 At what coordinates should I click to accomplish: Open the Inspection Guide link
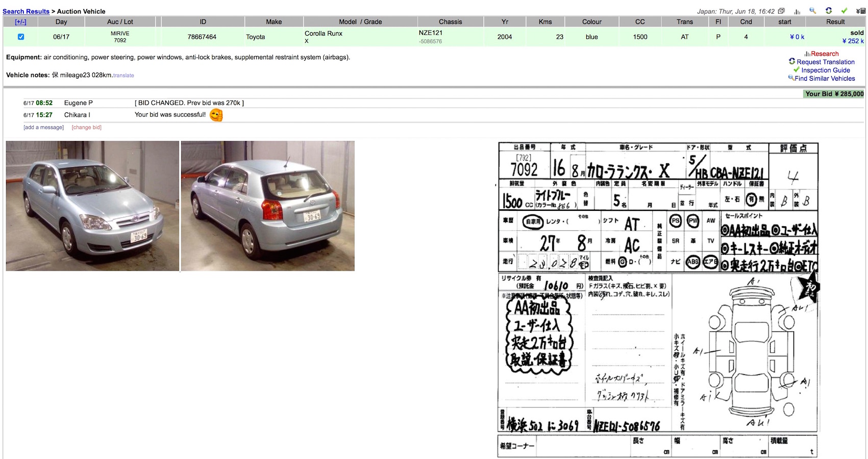[x=826, y=70]
